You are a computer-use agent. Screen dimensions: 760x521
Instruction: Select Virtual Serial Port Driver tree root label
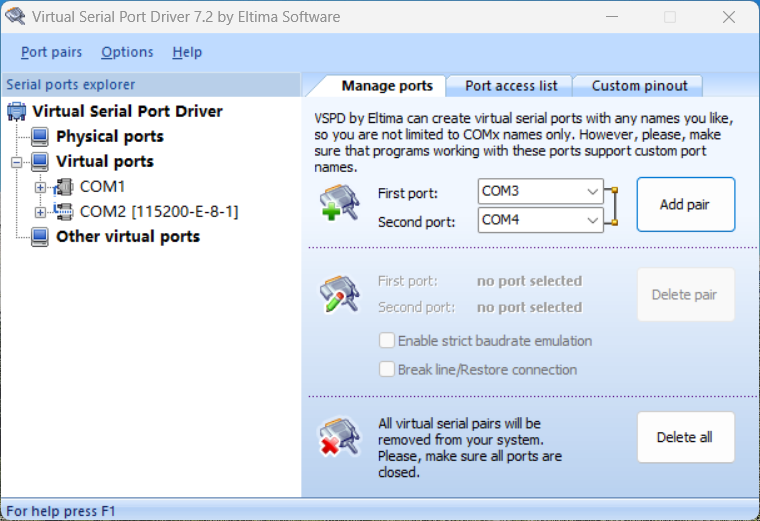(x=127, y=111)
